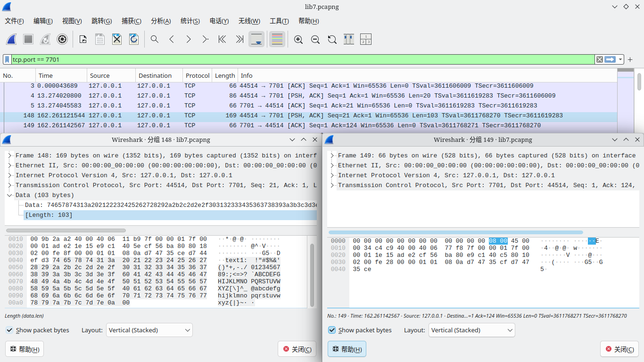
Task: Start capture with the shark fin icon
Action: tap(12, 40)
